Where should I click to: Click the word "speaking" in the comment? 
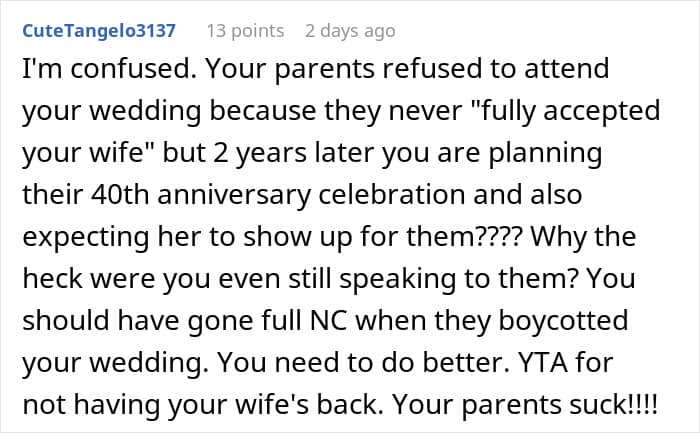[398, 279]
